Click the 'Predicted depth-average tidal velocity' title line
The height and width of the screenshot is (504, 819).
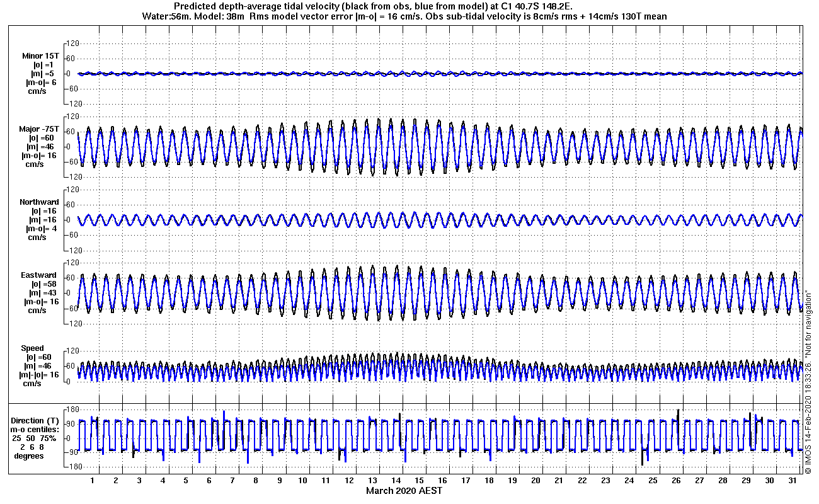pos(373,6)
